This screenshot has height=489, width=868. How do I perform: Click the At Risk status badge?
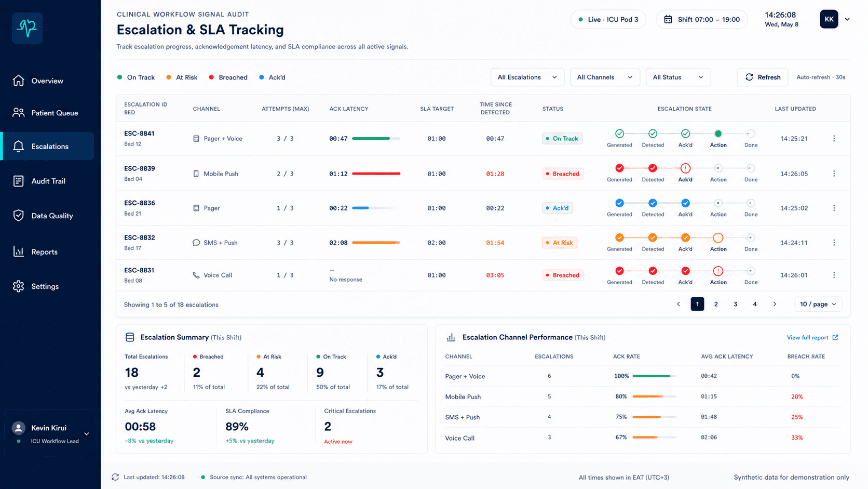click(x=560, y=243)
